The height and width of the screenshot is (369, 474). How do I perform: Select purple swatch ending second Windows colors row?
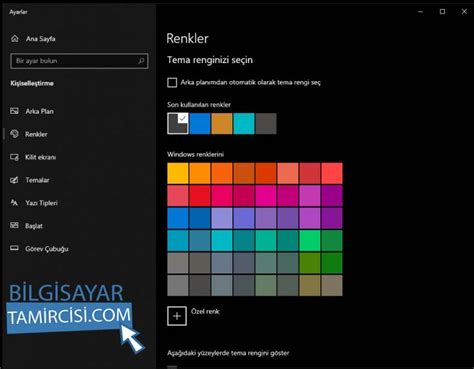pyautogui.click(x=332, y=196)
